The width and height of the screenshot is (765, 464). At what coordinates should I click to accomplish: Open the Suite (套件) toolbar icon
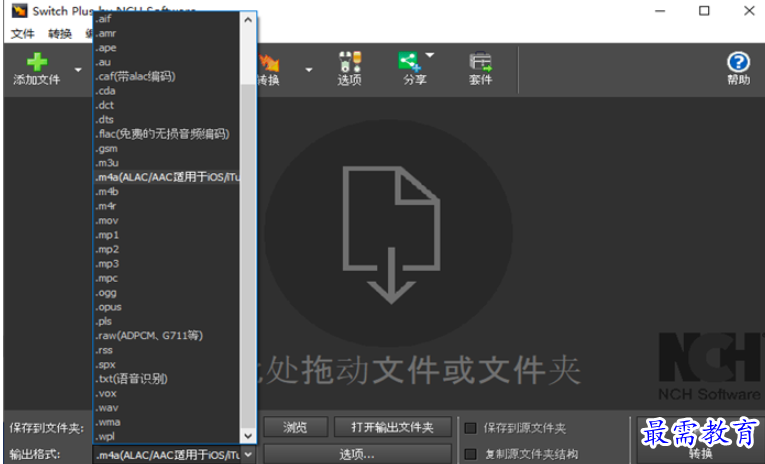pos(481,68)
